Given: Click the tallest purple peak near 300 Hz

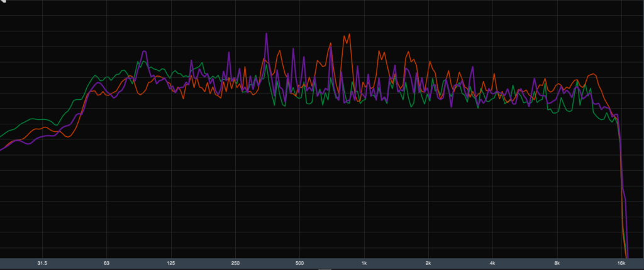Looking at the screenshot, I should [266, 34].
